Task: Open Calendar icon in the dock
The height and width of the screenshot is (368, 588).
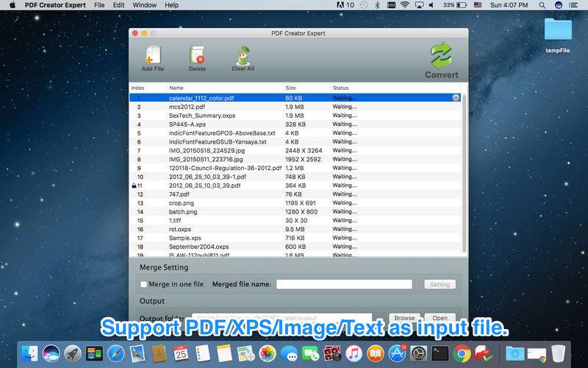Action: 181,353
